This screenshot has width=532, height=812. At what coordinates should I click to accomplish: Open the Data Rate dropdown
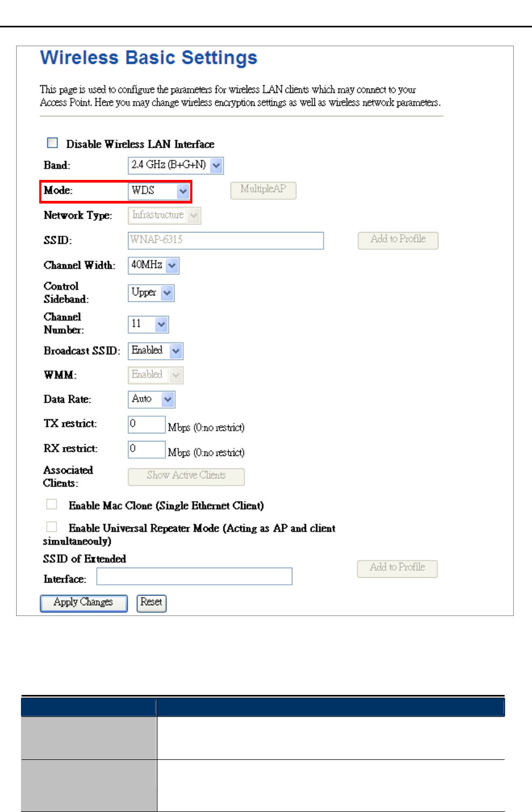[152, 399]
